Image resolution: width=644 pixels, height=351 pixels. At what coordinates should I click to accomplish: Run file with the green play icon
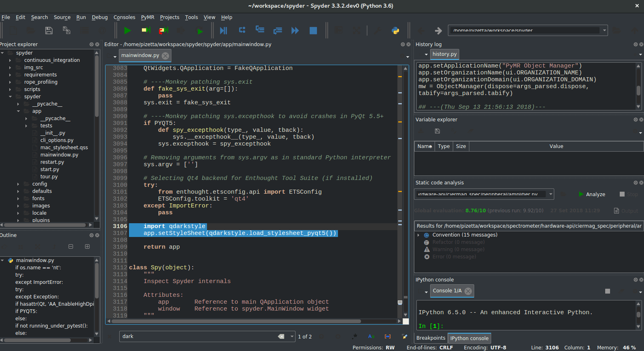tap(127, 30)
